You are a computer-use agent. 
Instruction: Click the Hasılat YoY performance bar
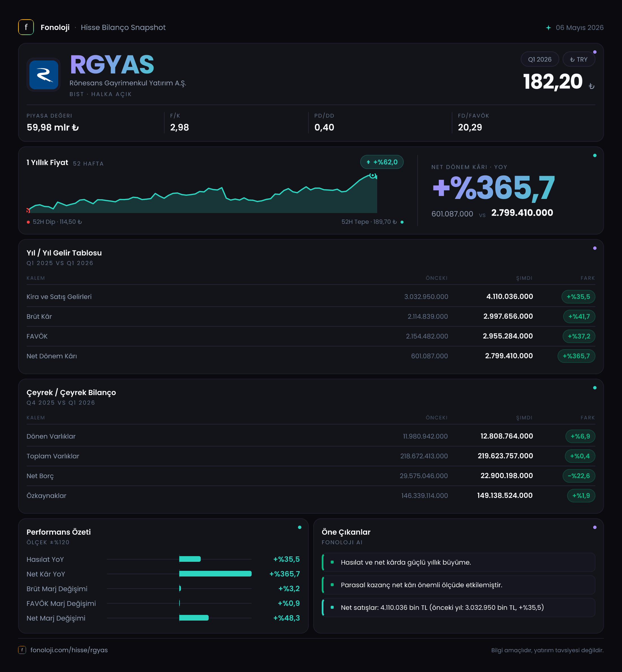(190, 559)
